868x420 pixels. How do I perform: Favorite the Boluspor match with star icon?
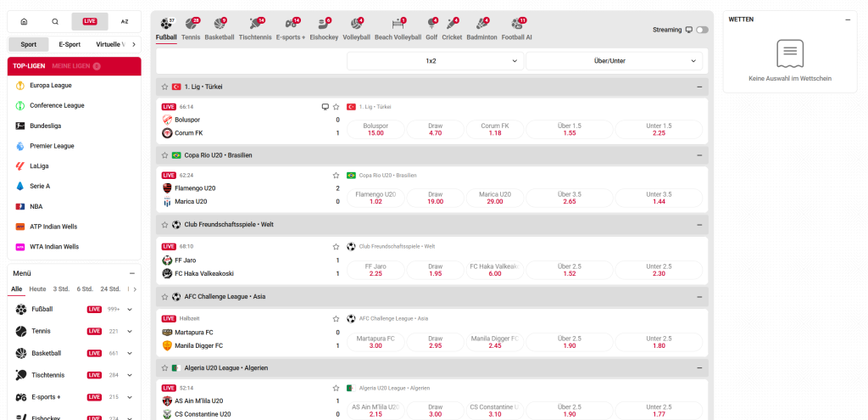[x=337, y=107]
